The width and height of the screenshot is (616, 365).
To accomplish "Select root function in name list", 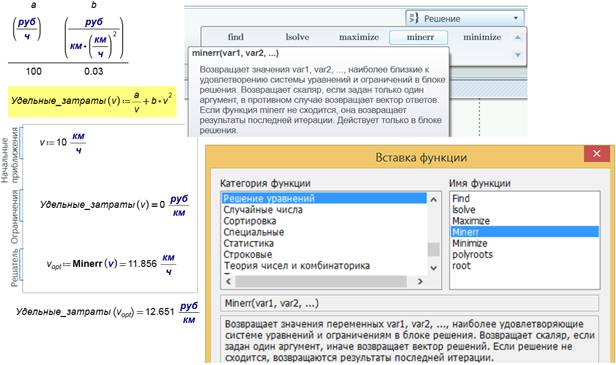I will pos(461,266).
